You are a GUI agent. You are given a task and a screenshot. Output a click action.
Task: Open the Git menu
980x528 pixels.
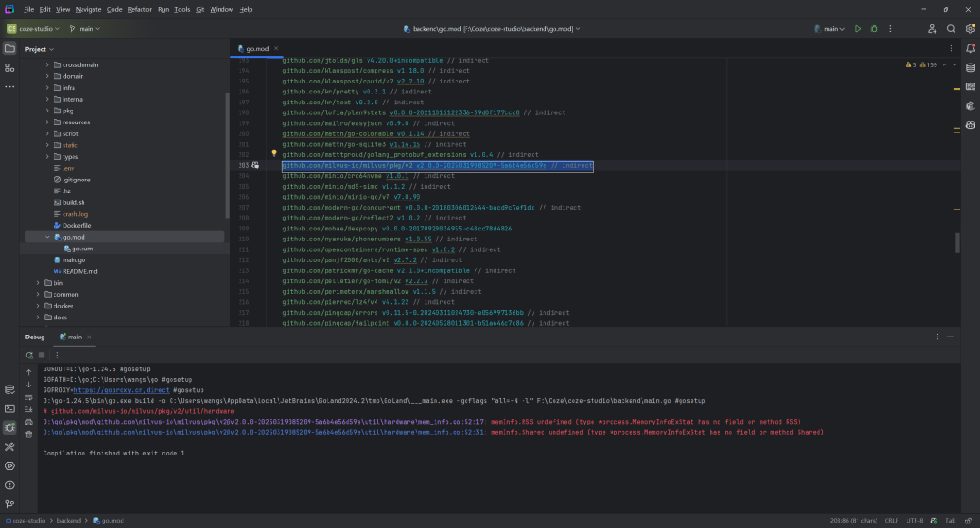point(200,9)
